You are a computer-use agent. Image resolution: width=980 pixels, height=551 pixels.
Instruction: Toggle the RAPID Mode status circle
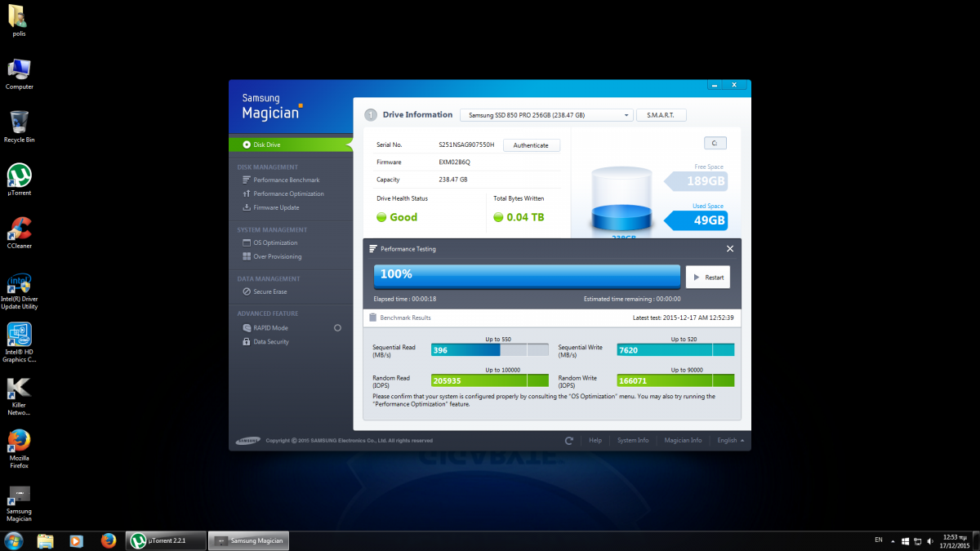click(x=337, y=327)
